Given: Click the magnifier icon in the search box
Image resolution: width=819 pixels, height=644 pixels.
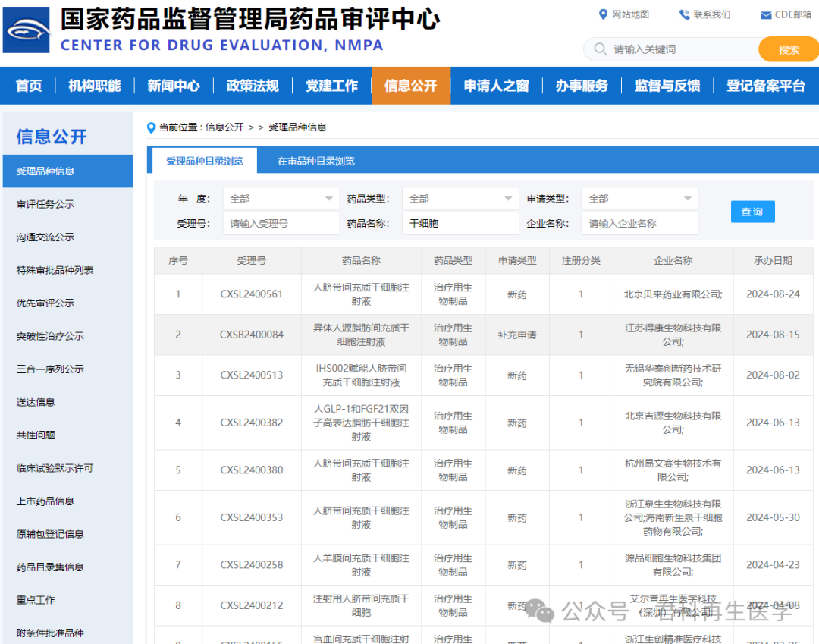Looking at the screenshot, I should click(x=600, y=49).
